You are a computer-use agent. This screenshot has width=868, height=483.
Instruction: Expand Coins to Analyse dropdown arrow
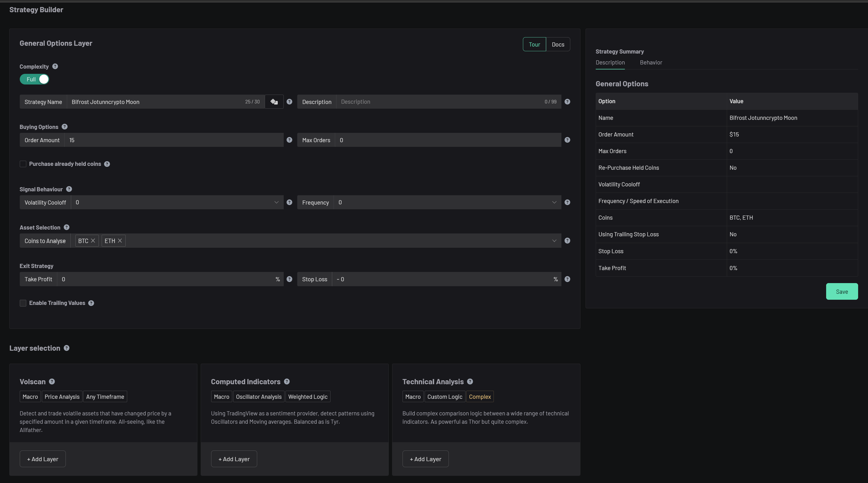click(x=554, y=240)
